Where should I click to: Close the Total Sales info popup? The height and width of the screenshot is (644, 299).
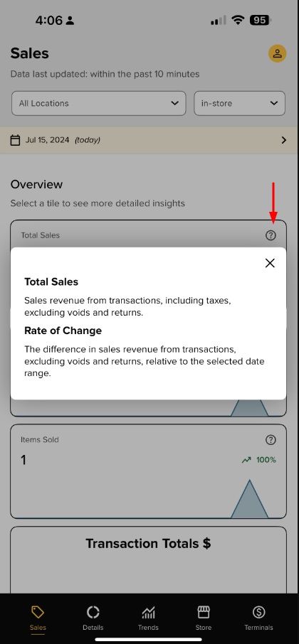(270, 263)
